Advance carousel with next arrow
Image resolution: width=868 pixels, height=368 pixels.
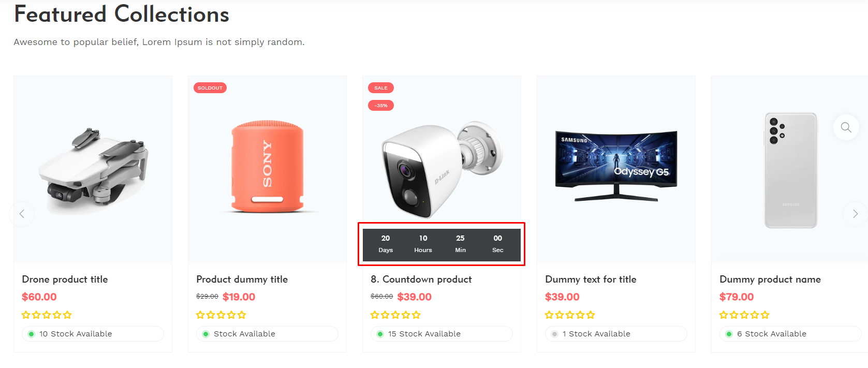pos(855,214)
